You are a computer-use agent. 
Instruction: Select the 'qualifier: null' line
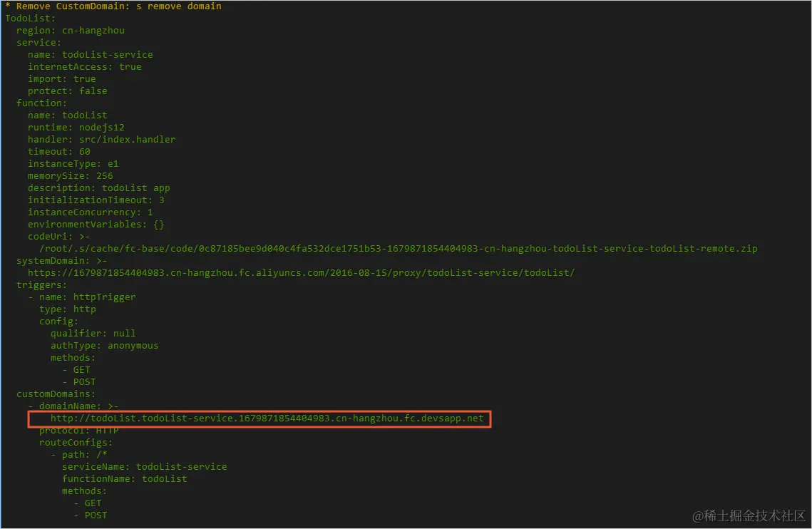[x=93, y=333]
